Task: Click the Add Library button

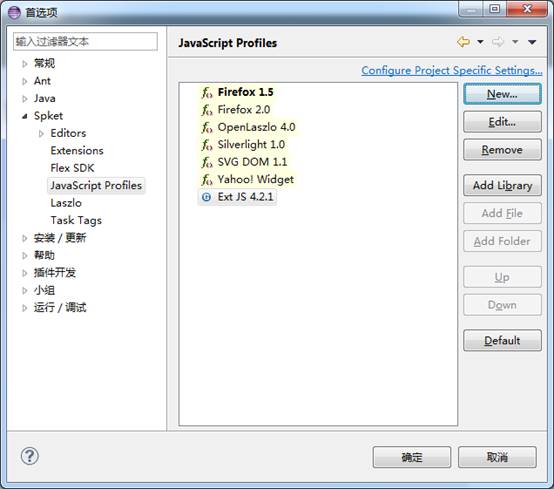Action: click(x=502, y=185)
